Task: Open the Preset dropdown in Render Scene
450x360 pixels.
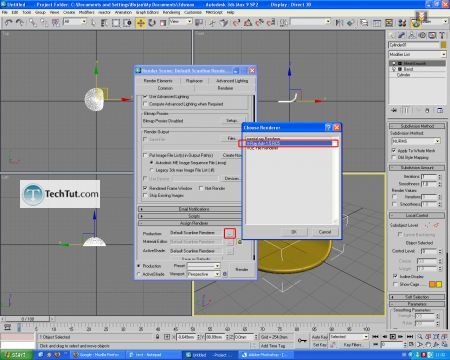Action: click(x=203, y=266)
